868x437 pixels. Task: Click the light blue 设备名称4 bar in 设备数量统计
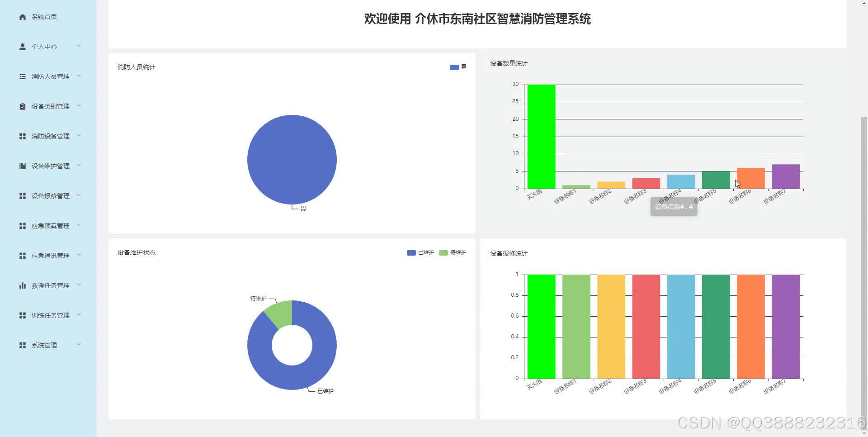(681, 181)
